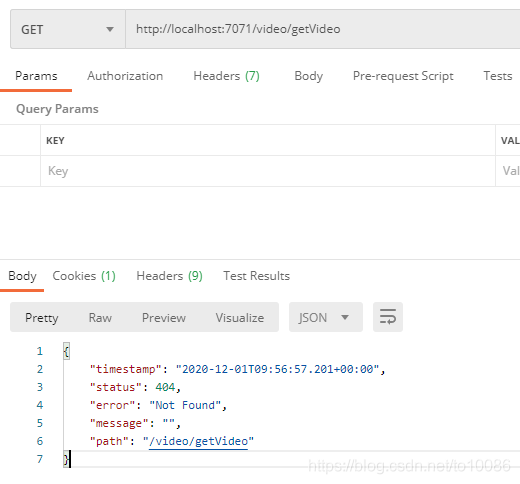View the Test Results tab
Image resolution: width=520 pixels, height=484 pixels.
coord(256,276)
